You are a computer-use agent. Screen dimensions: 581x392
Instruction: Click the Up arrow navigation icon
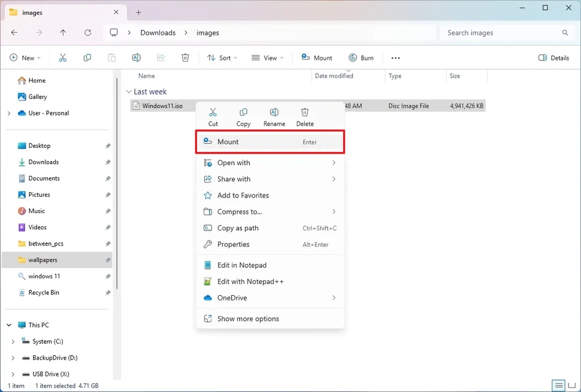[x=63, y=33]
